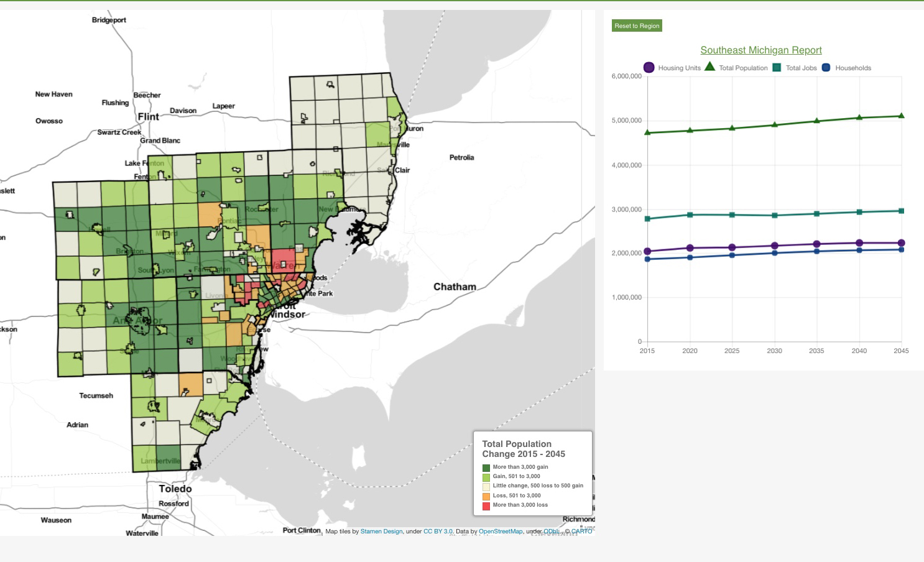Open the OpenStreetMap attribution link
Viewport: 924px width, 562px height.
tap(501, 532)
